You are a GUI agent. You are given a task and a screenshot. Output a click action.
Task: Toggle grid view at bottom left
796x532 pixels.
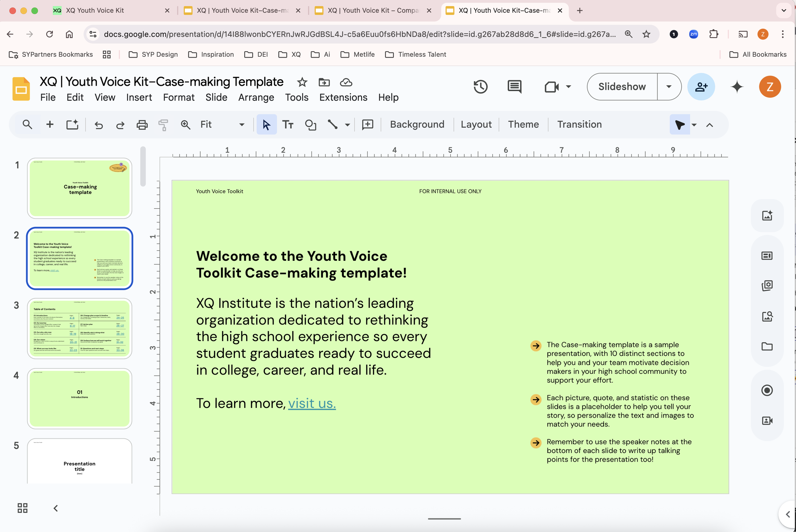pyautogui.click(x=22, y=508)
